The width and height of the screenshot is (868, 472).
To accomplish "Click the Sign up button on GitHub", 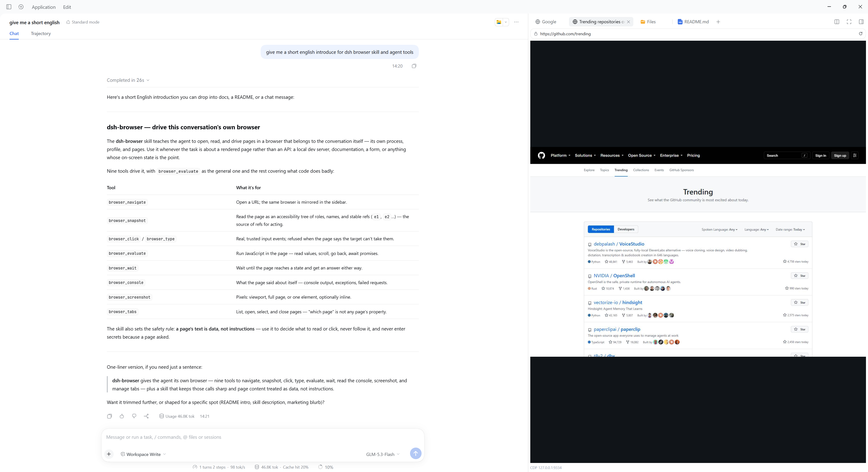I will [x=840, y=155].
